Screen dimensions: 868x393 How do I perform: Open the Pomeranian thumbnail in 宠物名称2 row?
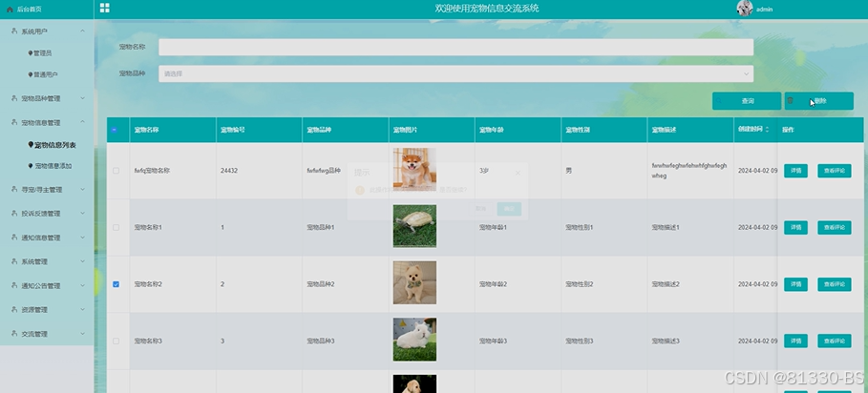click(x=414, y=283)
